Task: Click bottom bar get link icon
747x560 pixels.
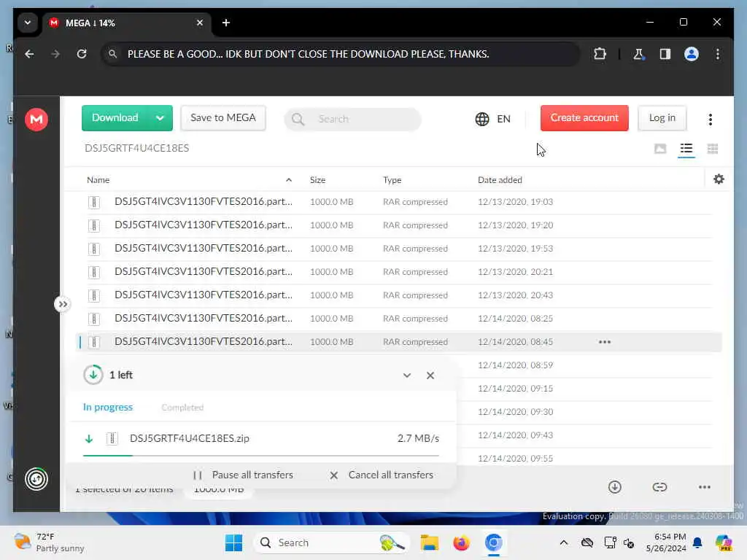Action: [x=659, y=487]
